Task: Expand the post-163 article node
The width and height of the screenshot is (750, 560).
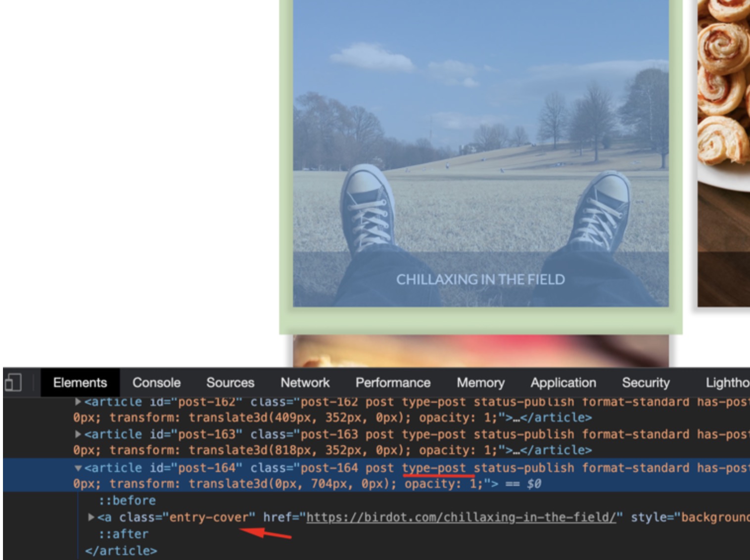Action: coord(78,434)
